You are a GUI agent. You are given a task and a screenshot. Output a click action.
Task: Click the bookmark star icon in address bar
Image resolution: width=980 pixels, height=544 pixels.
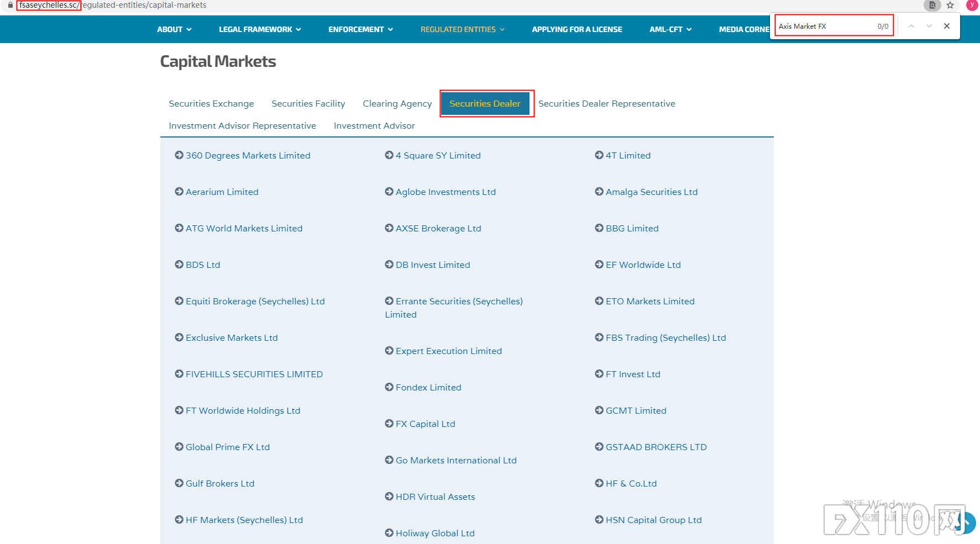click(x=950, y=6)
